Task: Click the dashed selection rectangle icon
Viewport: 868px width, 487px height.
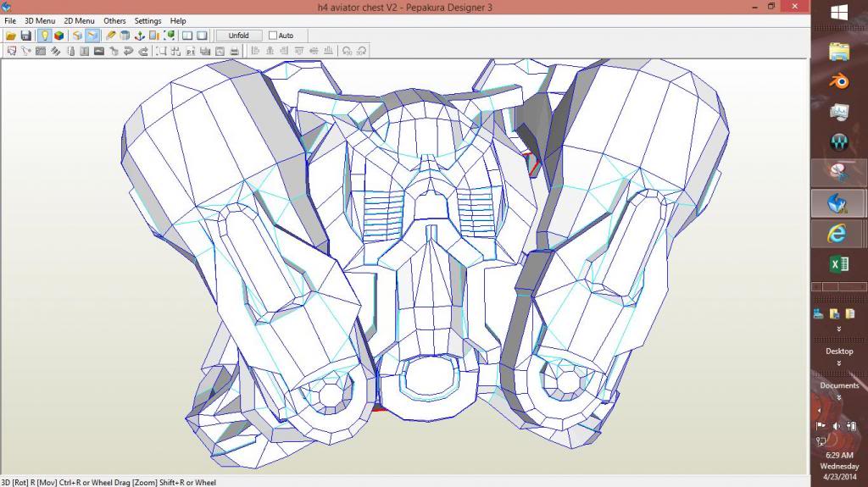Action: 161,51
